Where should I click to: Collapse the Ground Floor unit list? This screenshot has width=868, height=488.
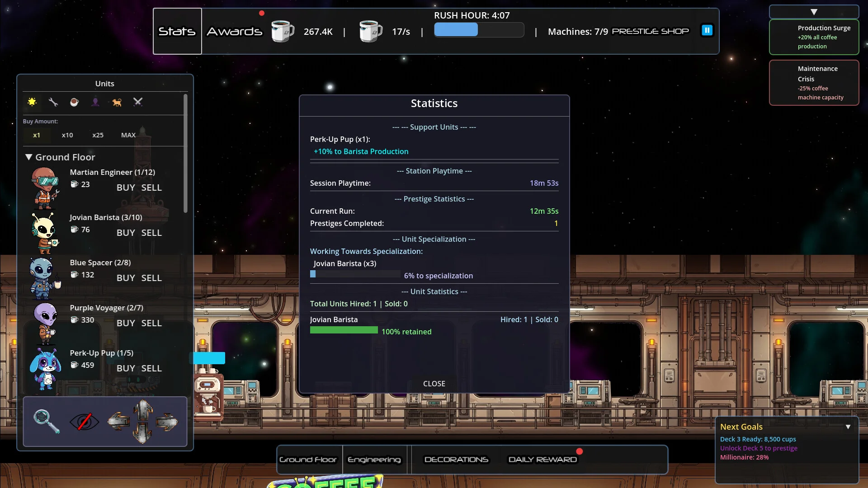pyautogui.click(x=29, y=157)
